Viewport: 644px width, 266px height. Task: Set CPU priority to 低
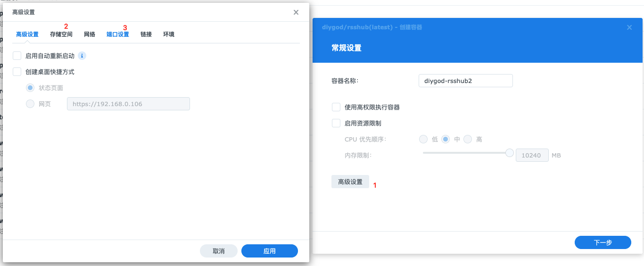[423, 139]
